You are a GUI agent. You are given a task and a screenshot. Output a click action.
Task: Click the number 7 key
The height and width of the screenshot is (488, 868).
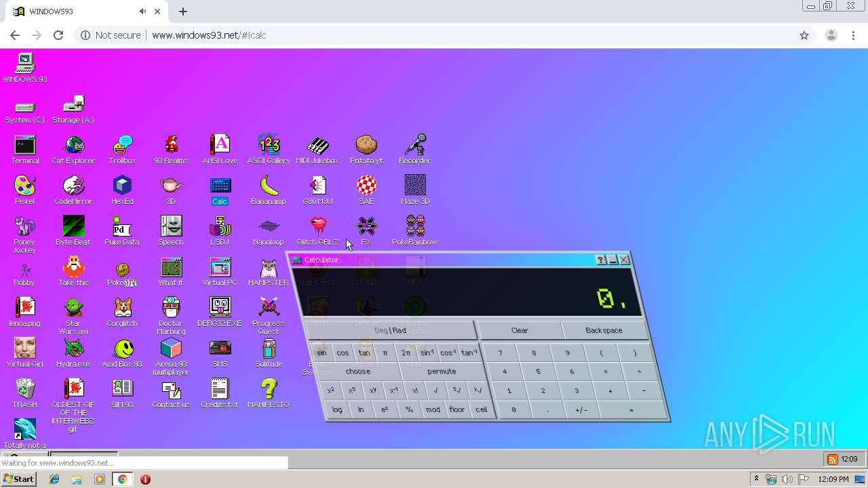click(500, 353)
